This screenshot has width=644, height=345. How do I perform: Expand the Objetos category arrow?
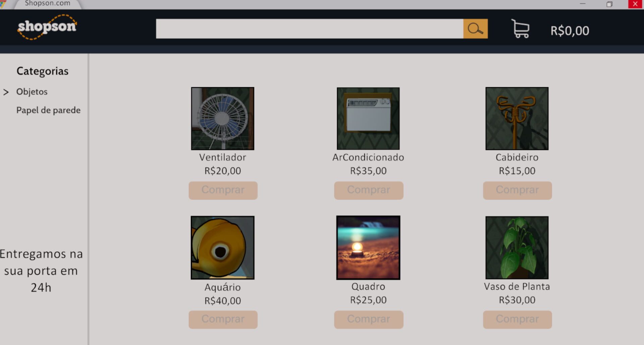click(6, 92)
